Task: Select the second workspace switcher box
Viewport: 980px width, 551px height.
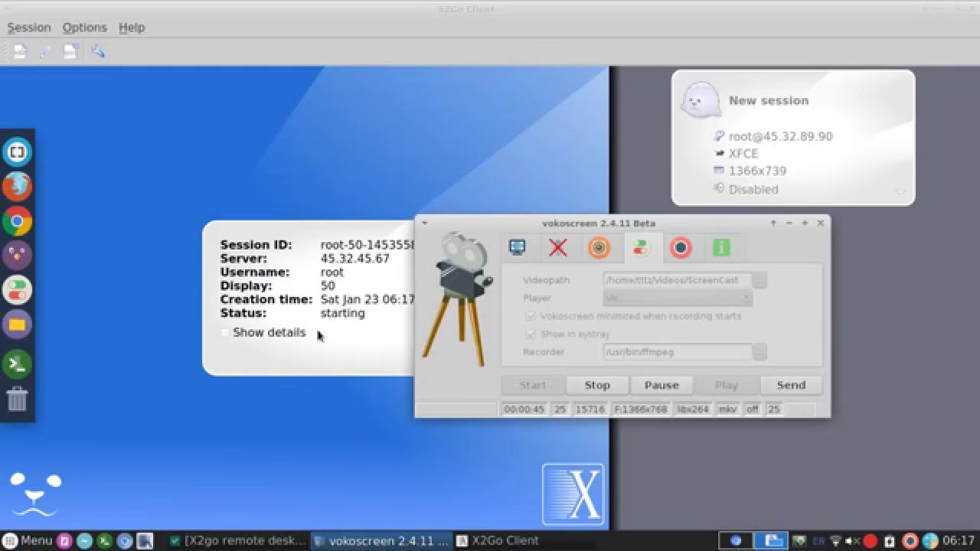Action: pyautogui.click(x=771, y=540)
